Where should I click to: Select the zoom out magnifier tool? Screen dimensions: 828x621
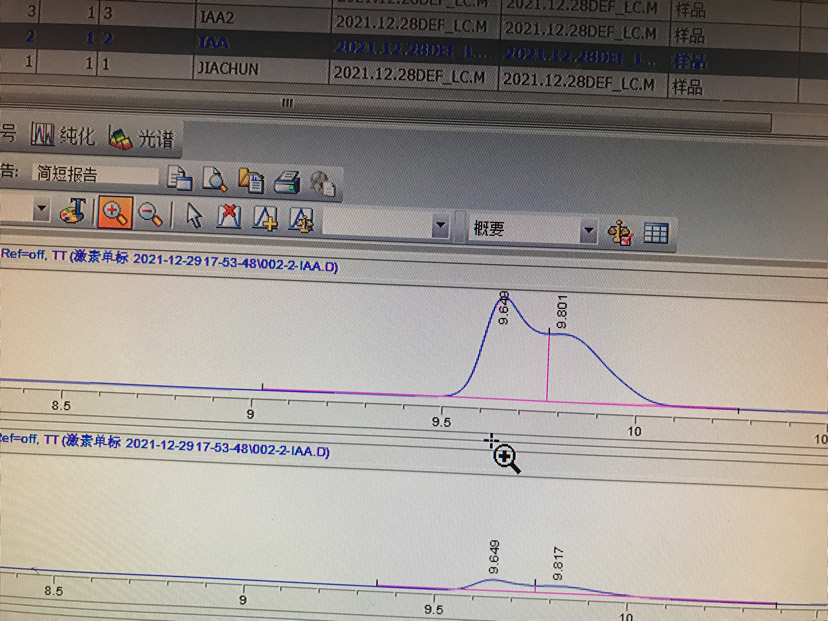(150, 213)
